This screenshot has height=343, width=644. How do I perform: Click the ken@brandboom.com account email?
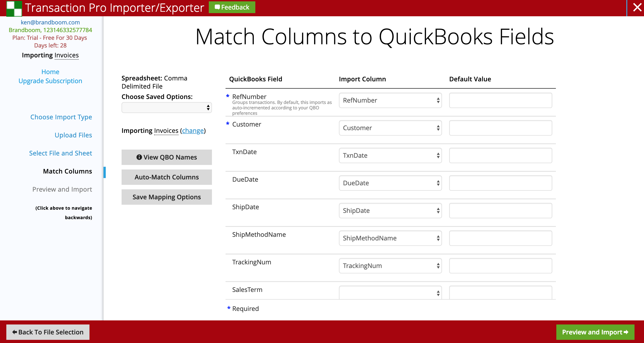pos(50,22)
